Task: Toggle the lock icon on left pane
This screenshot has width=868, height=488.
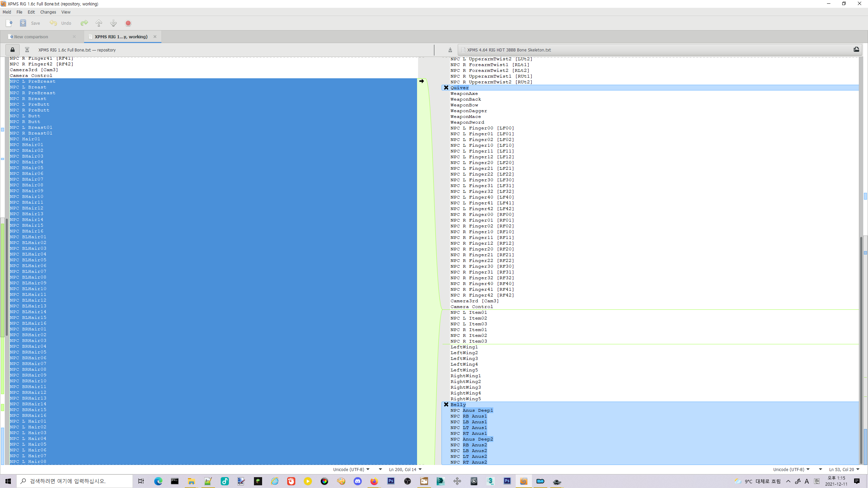Action: coord(13,50)
